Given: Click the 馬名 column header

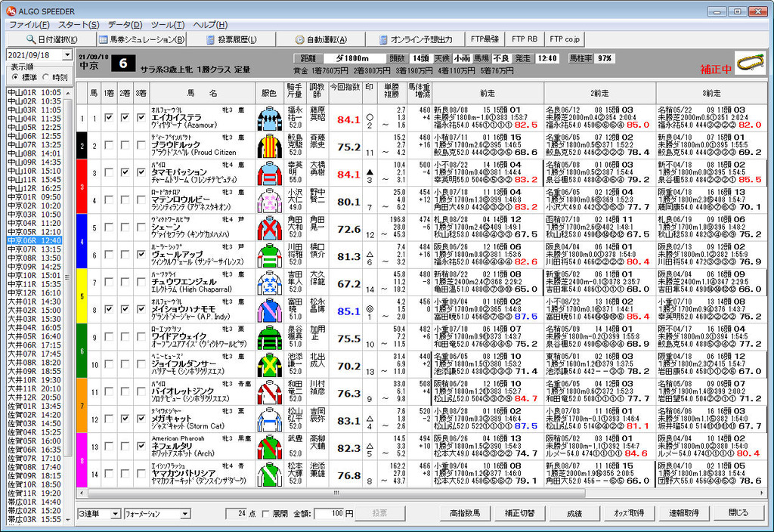Looking at the screenshot, I should click(202, 93).
